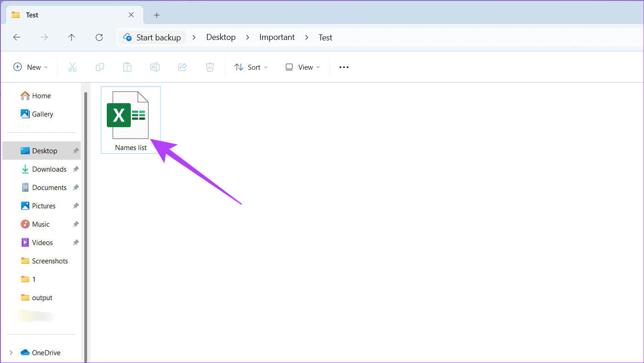Click the Paste clipboard icon
Image resolution: width=644 pixels, height=363 pixels.
click(127, 67)
